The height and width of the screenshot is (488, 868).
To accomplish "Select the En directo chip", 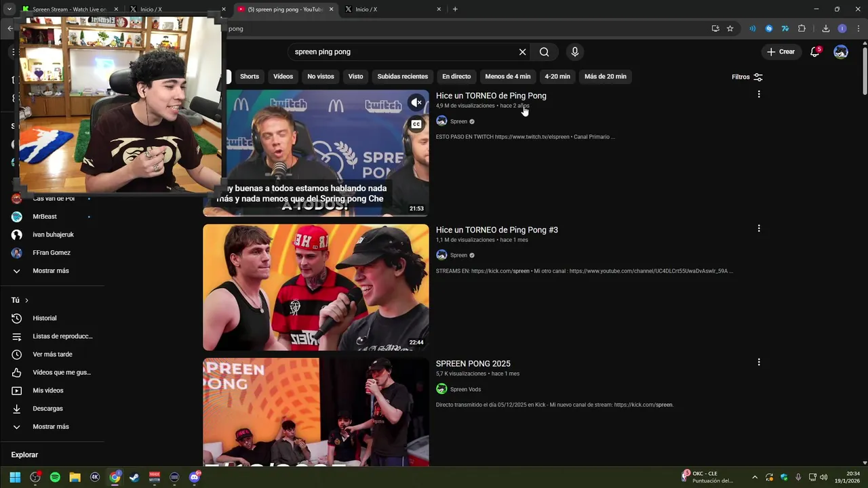I will coord(456,77).
